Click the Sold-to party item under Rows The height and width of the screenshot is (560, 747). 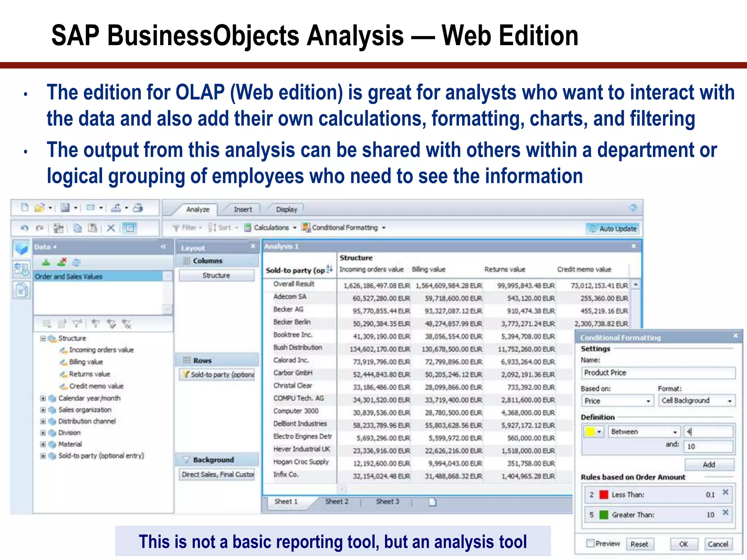[x=217, y=374]
